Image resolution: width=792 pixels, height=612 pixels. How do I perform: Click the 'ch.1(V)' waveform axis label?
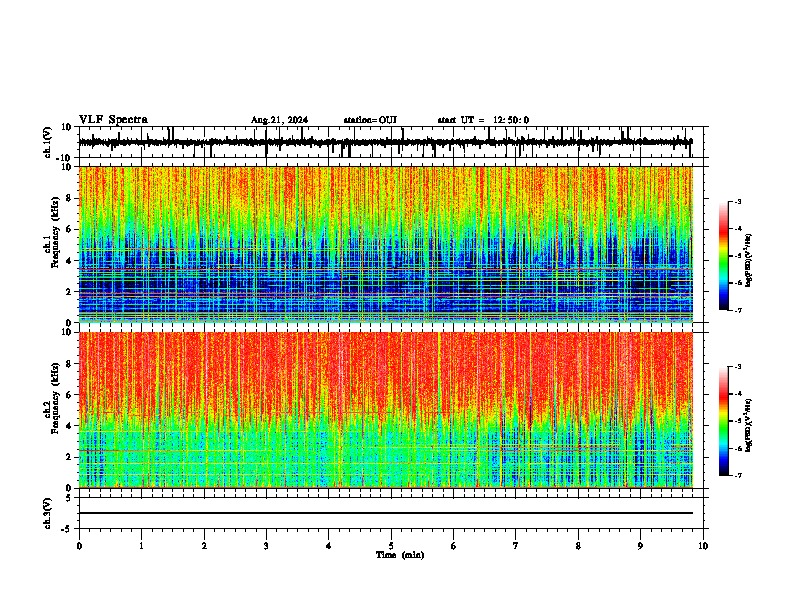[x=48, y=142]
